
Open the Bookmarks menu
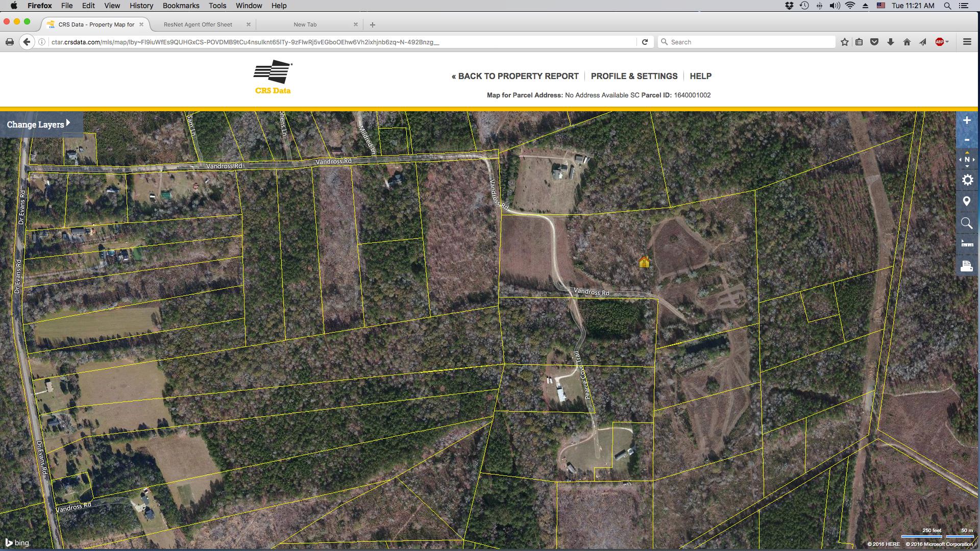click(181, 6)
